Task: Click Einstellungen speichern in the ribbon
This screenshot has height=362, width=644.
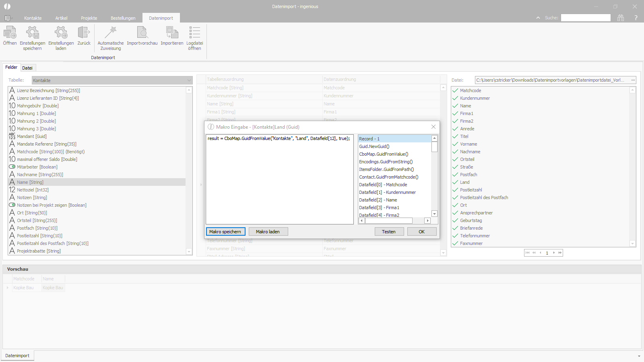Action: (x=32, y=33)
